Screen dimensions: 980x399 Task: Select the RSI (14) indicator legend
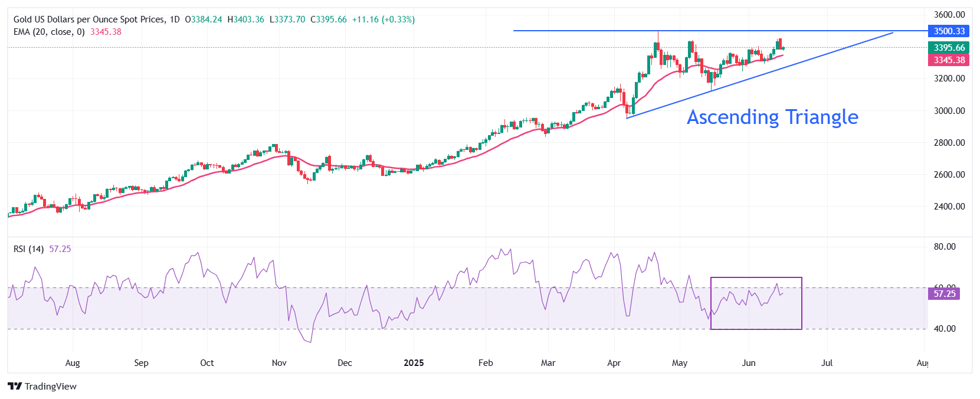tap(28, 249)
